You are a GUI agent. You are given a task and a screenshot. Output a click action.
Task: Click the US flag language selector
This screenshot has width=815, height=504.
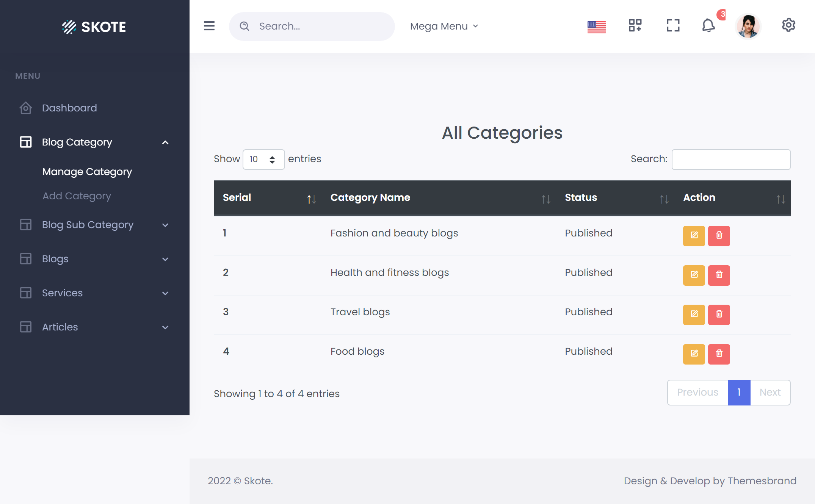click(596, 27)
